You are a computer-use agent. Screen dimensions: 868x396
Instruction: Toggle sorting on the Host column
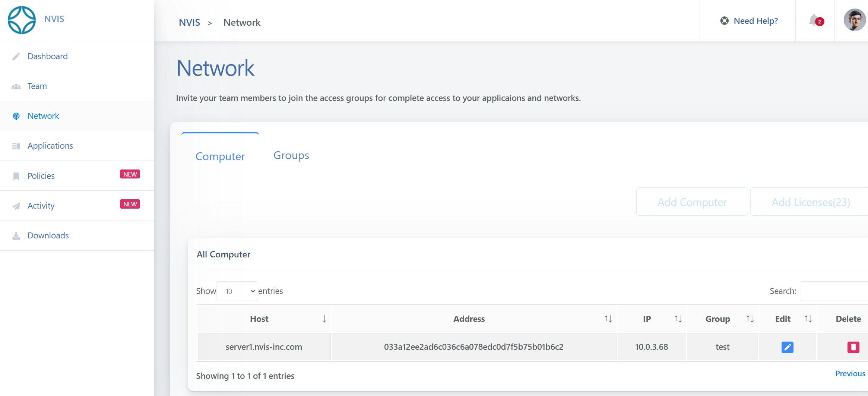(324, 319)
